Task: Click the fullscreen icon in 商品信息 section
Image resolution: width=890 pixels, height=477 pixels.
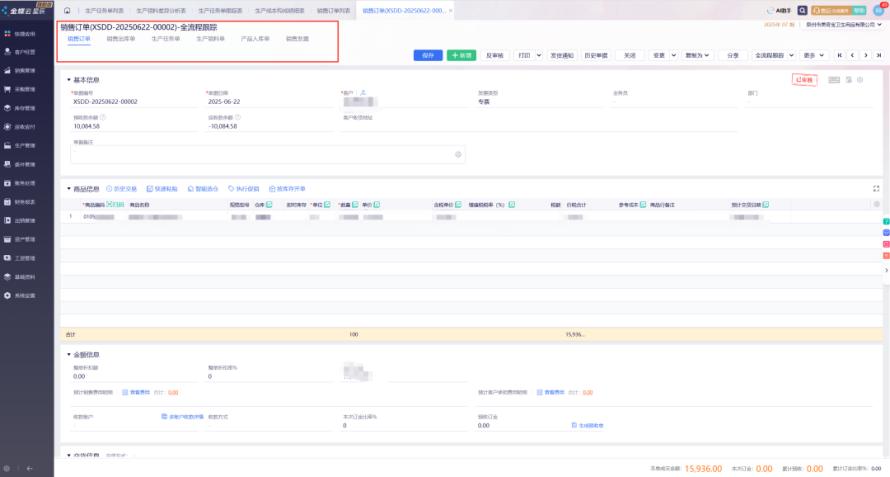Action: tap(877, 188)
